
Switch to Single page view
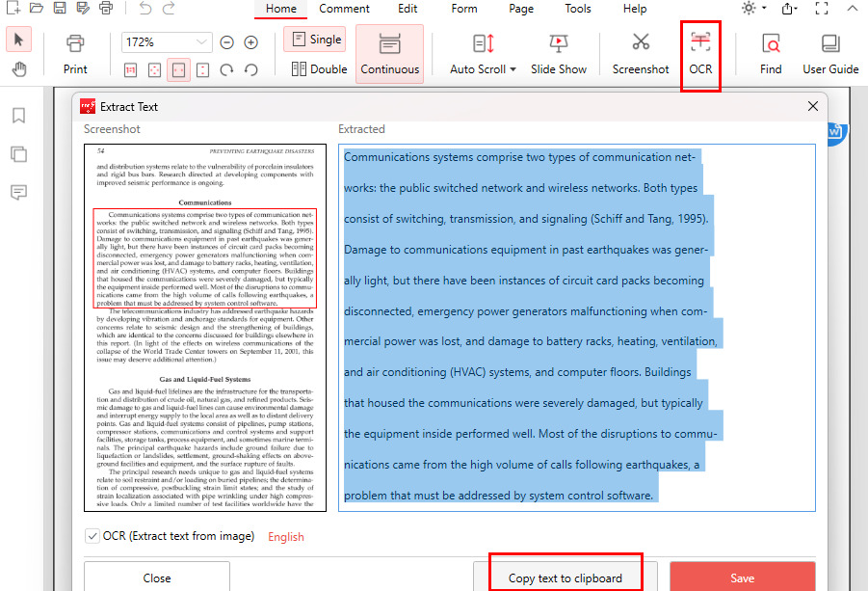tap(314, 38)
